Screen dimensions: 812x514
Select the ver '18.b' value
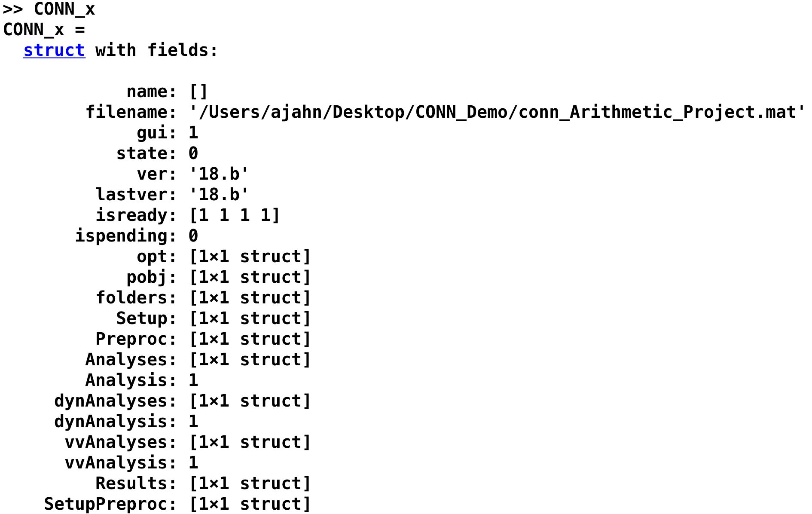pyautogui.click(x=219, y=174)
